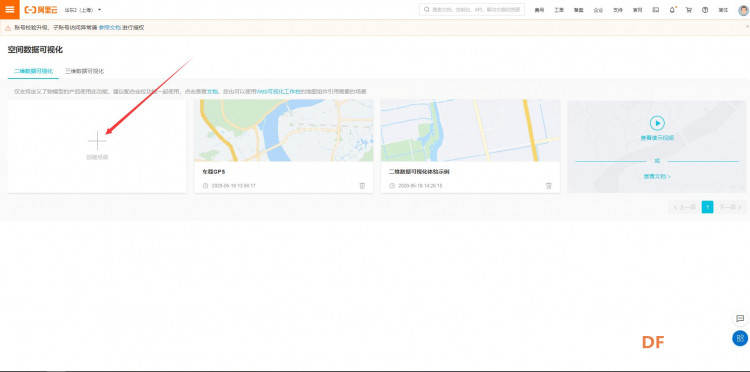Open notifications bell icon
Screen dimensions: 750x372
pyautogui.click(x=672, y=10)
